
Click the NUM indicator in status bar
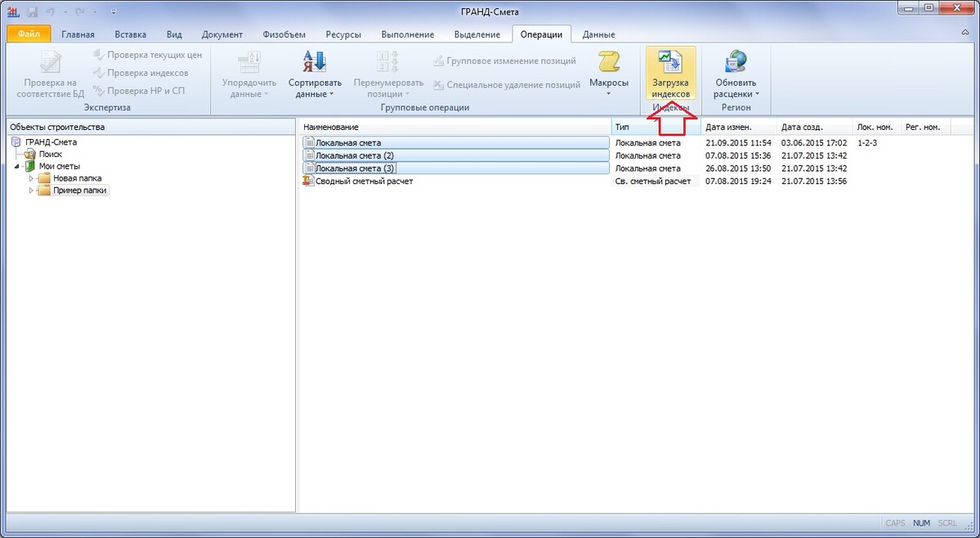(x=921, y=523)
